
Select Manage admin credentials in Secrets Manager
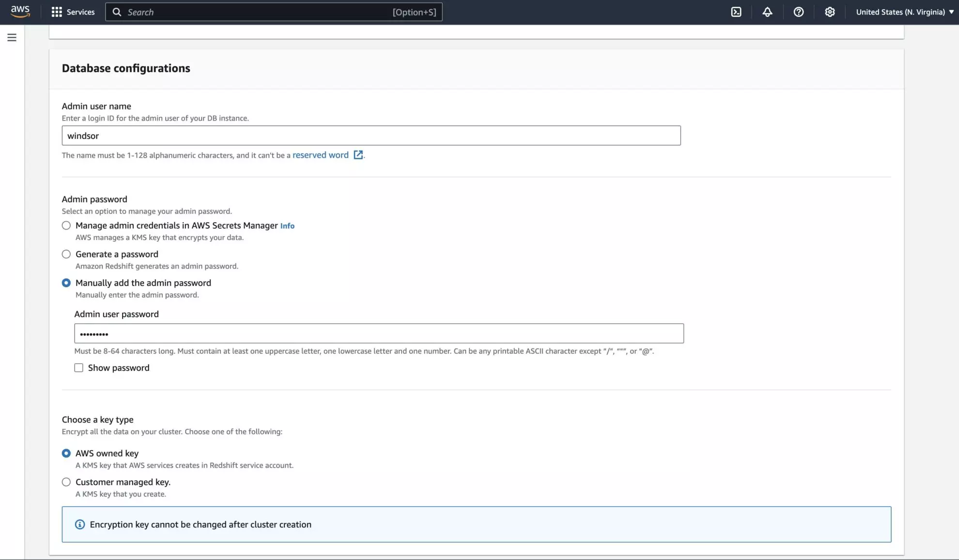(66, 226)
